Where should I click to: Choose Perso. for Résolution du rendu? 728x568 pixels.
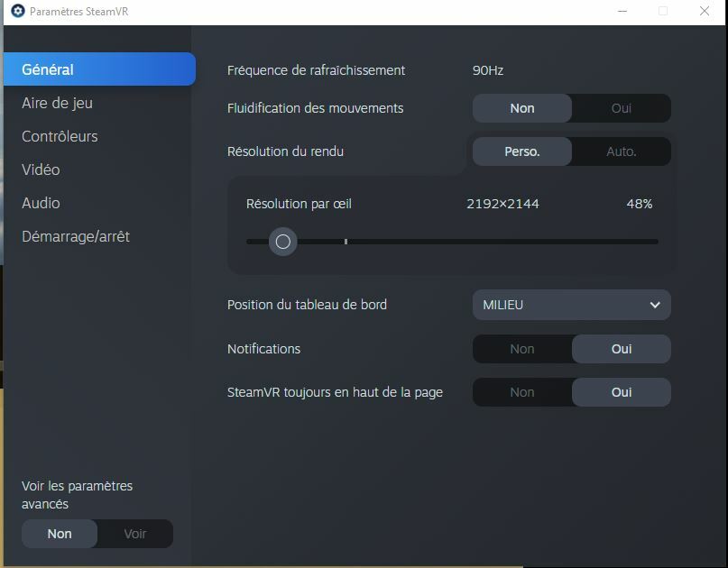tap(521, 151)
